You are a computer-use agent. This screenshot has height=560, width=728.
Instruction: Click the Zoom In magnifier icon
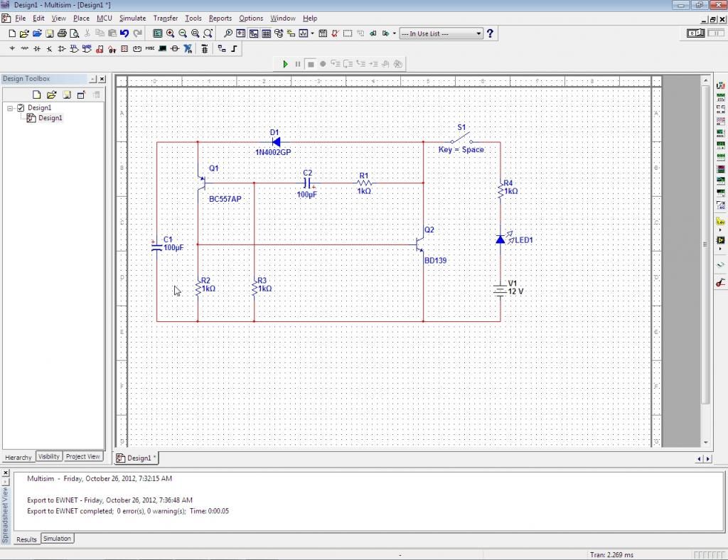171,33
